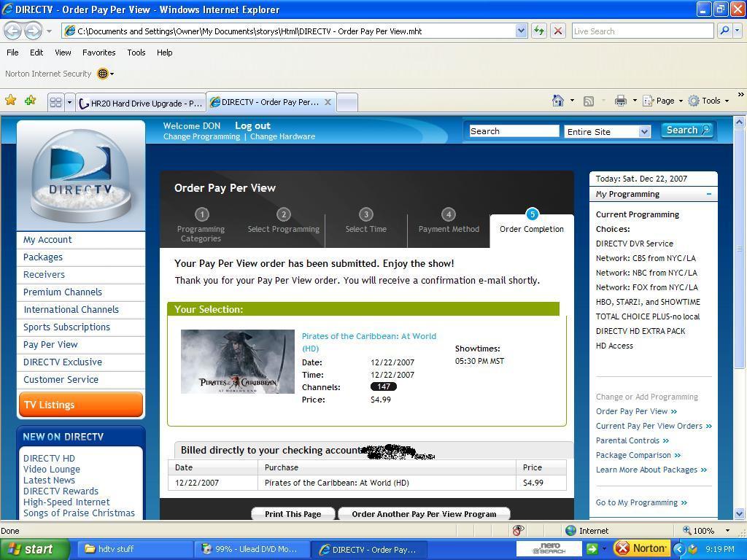Click Current Pay Per View Orders link
This screenshot has height=560, width=747.
pyautogui.click(x=654, y=426)
